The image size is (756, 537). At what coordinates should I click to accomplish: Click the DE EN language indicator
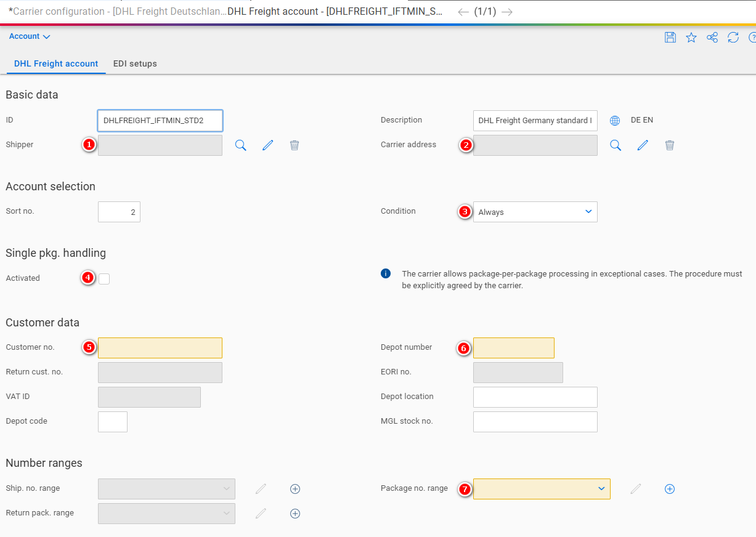642,120
